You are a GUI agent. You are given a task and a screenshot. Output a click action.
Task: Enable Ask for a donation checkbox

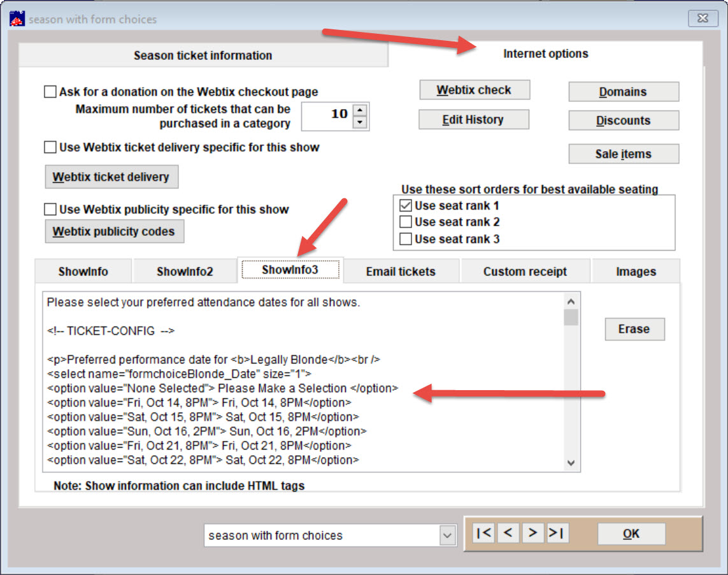50,91
